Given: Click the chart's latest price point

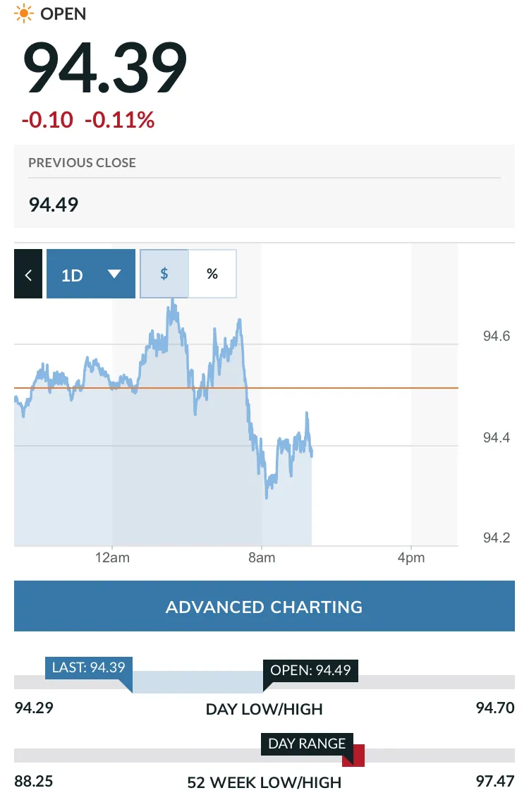Looking at the screenshot, I should click(312, 454).
